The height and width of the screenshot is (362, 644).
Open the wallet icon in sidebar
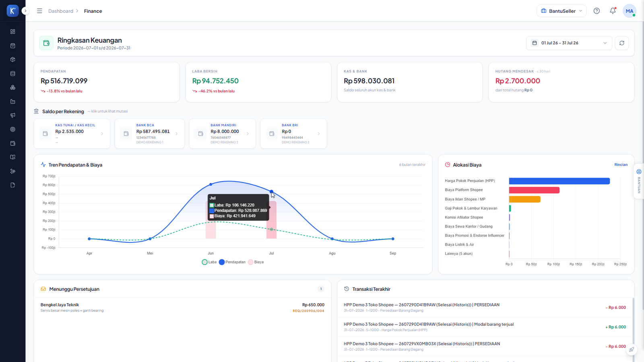(13, 143)
